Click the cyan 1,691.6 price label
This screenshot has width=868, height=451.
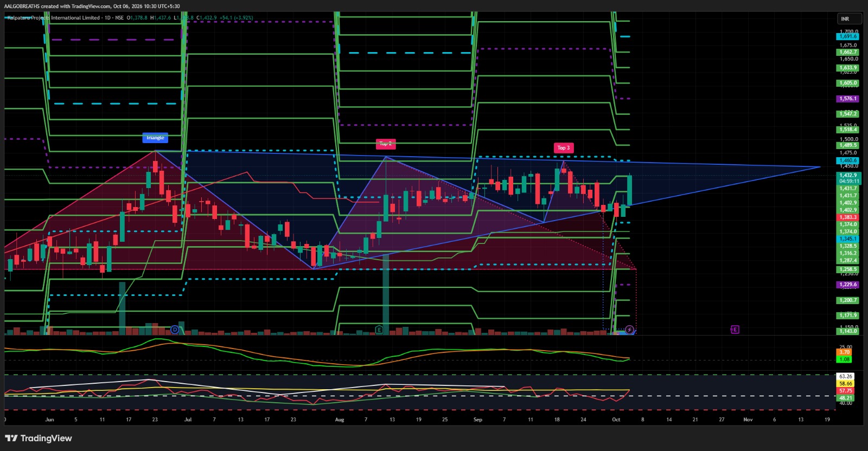coord(848,36)
